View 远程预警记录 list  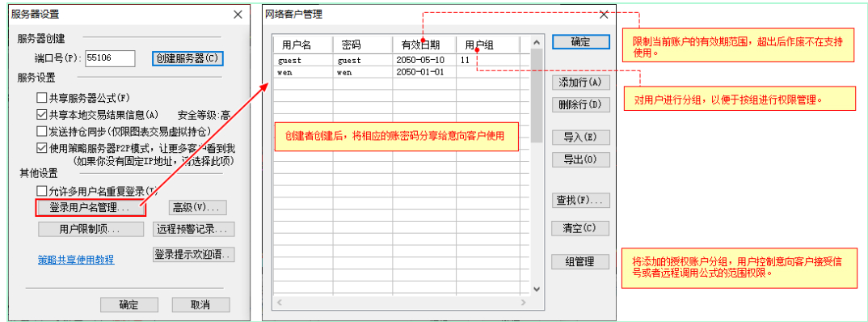pyautogui.click(x=193, y=229)
